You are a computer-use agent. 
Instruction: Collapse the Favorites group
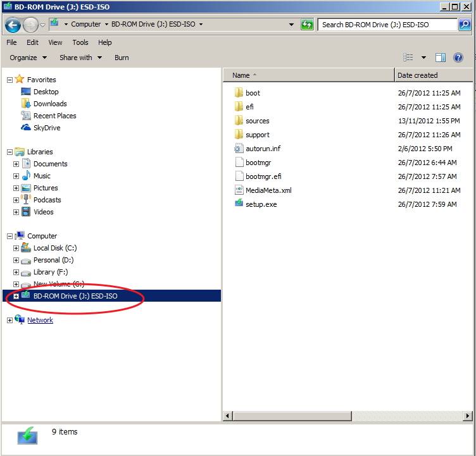(x=9, y=80)
